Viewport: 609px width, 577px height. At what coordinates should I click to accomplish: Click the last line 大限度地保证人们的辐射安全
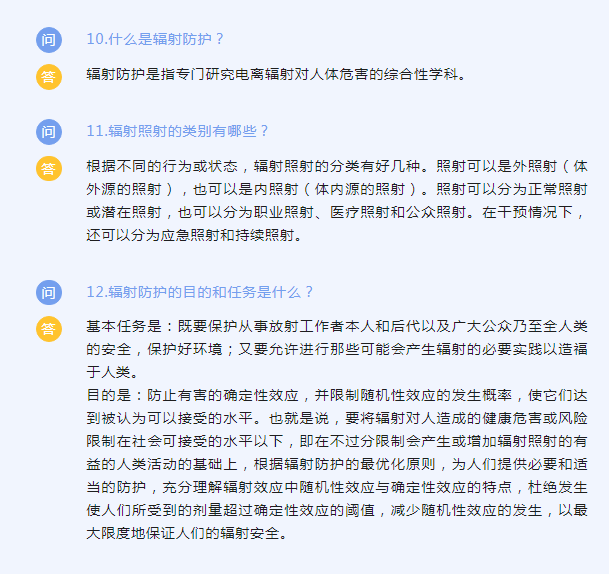point(187,533)
